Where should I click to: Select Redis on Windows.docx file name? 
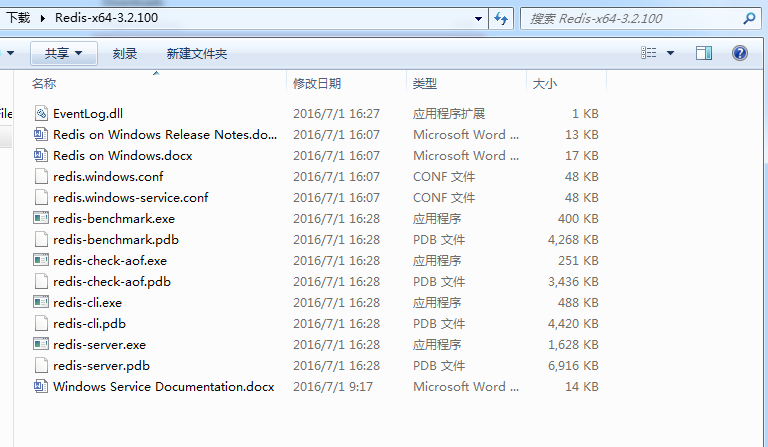(x=123, y=156)
